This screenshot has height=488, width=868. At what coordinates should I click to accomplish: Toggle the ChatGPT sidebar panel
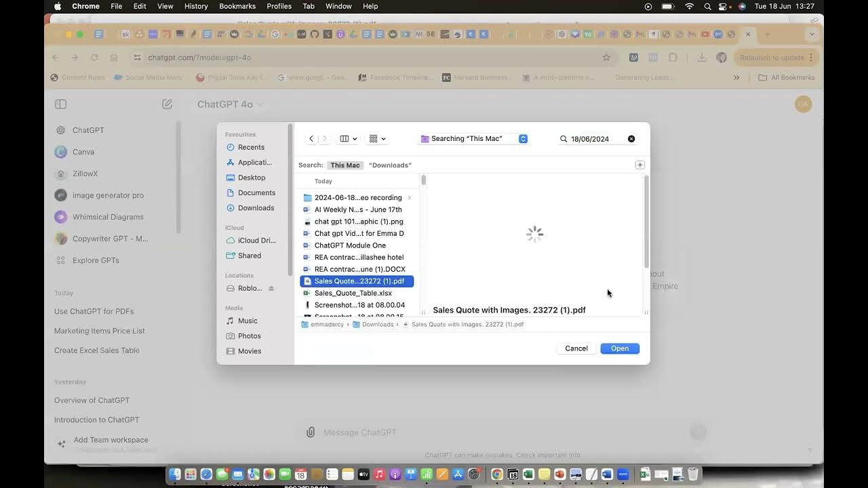60,104
